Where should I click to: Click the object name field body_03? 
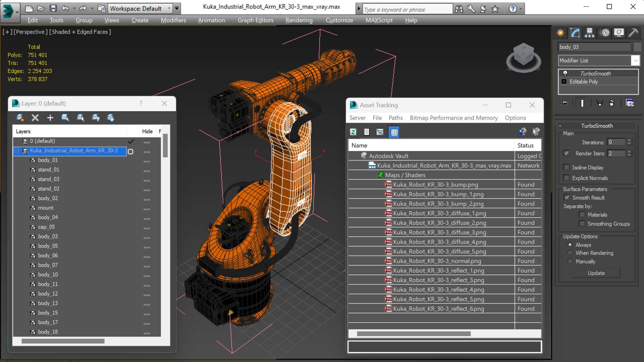594,47
